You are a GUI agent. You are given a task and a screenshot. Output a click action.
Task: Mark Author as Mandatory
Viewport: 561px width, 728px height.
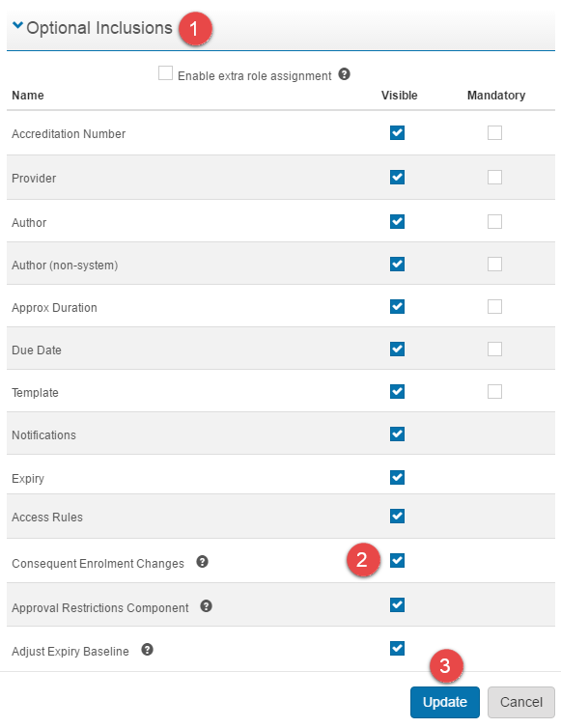[x=494, y=221]
